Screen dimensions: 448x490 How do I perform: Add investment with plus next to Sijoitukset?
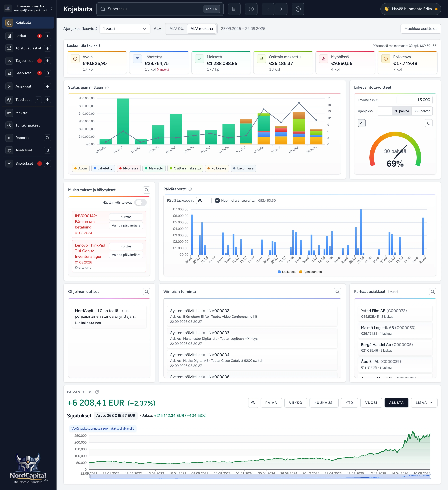tap(47, 164)
